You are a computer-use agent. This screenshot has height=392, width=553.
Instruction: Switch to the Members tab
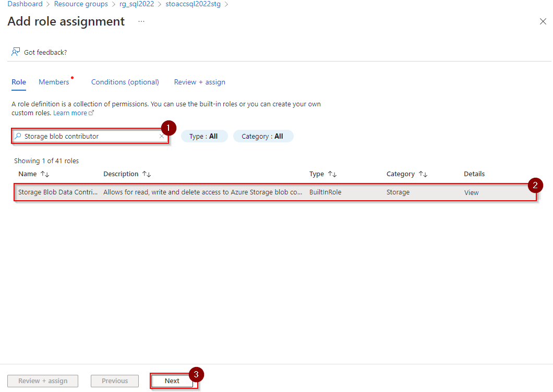54,82
